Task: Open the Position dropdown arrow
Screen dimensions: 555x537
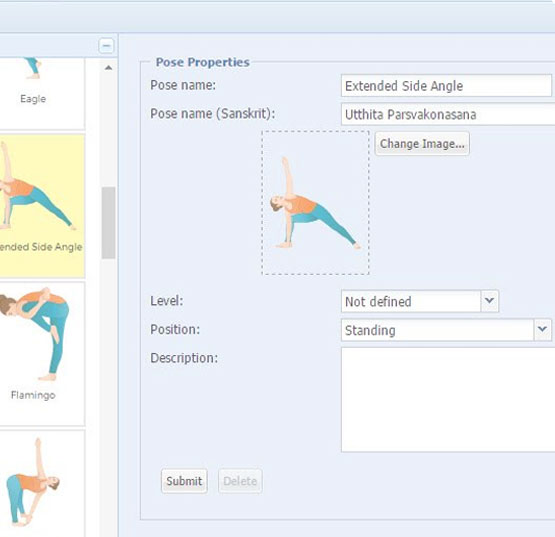Action: click(x=542, y=330)
